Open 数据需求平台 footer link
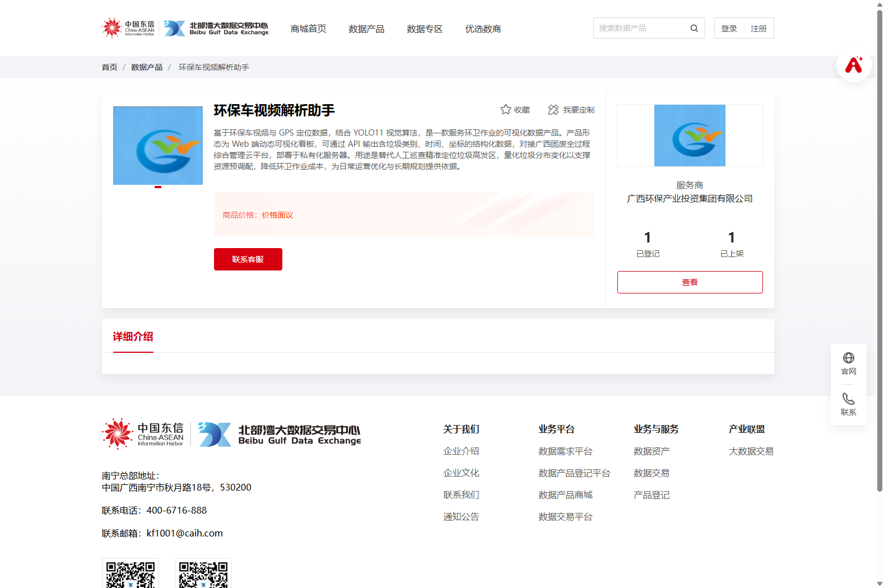 pyautogui.click(x=566, y=451)
